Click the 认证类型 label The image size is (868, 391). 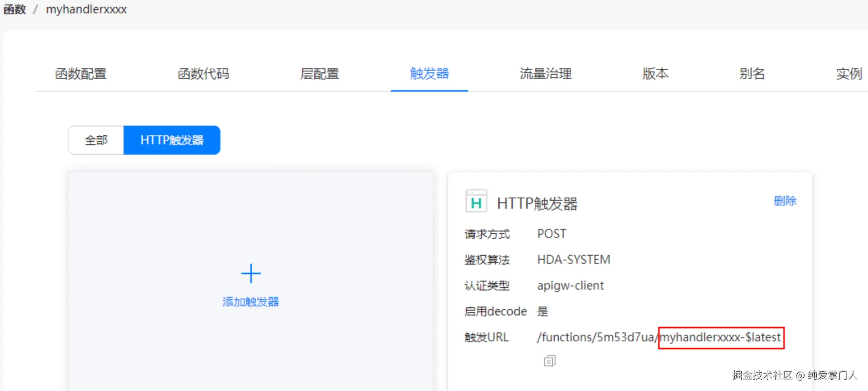487,286
